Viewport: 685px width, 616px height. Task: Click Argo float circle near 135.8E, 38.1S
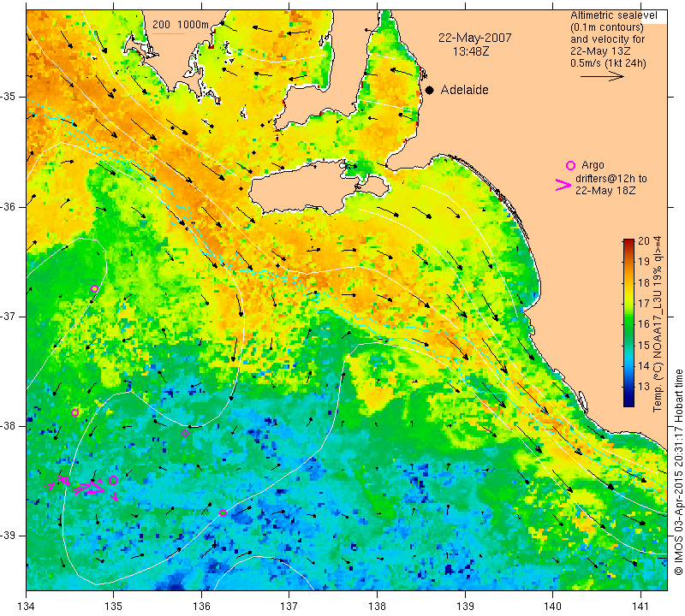[x=185, y=433]
